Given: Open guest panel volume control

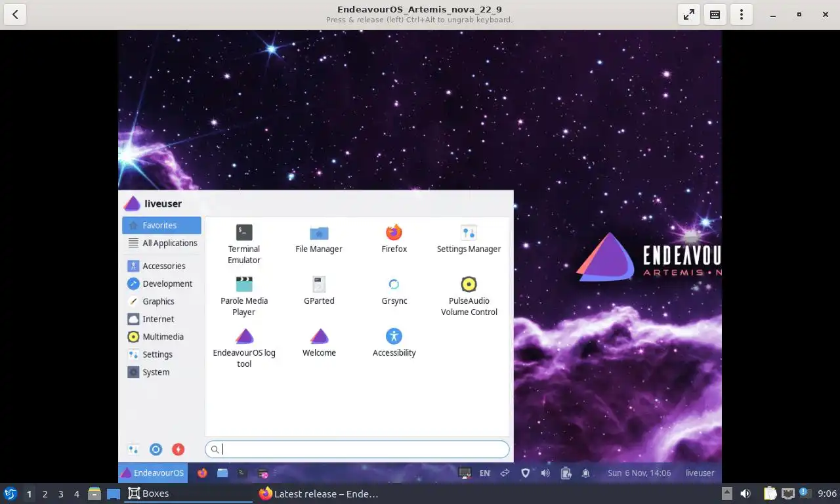Looking at the screenshot, I should point(545,472).
